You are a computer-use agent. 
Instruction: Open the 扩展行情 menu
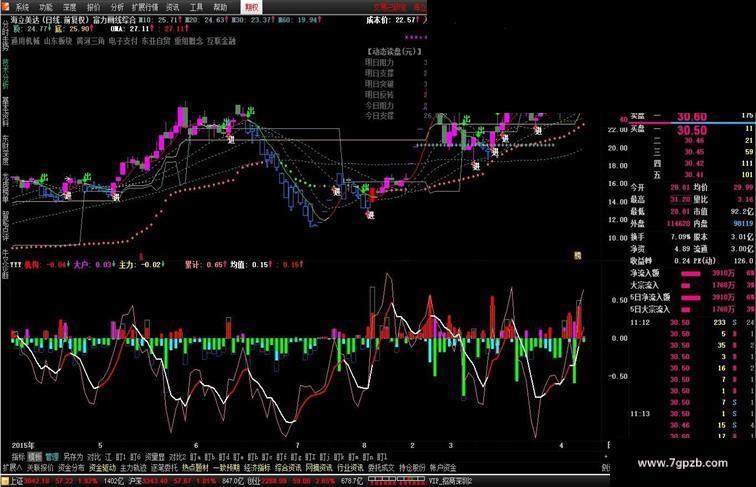[145, 7]
